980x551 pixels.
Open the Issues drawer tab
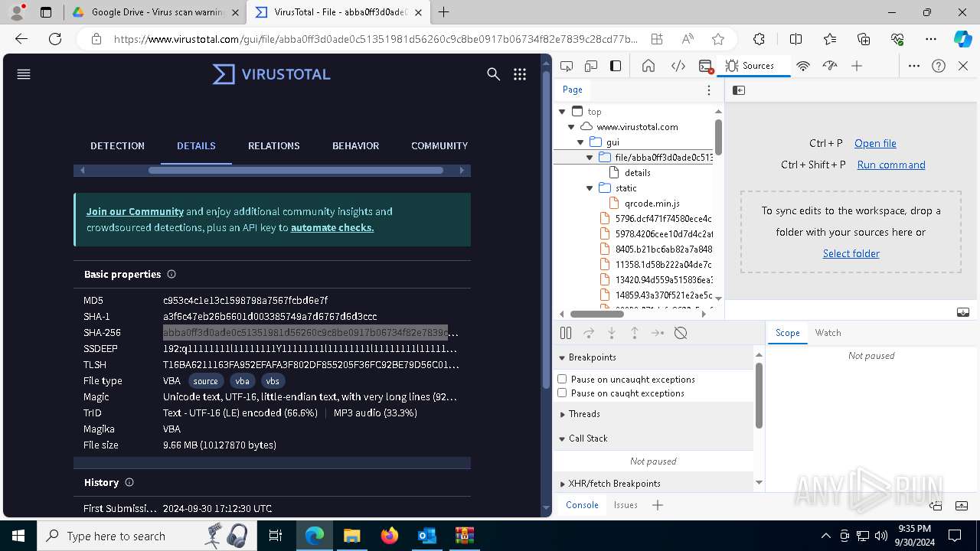coord(626,505)
